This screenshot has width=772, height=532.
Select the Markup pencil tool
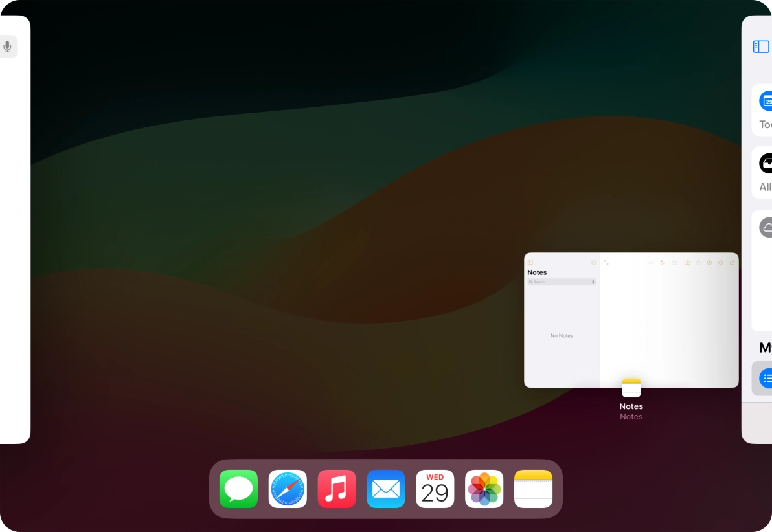click(x=710, y=262)
